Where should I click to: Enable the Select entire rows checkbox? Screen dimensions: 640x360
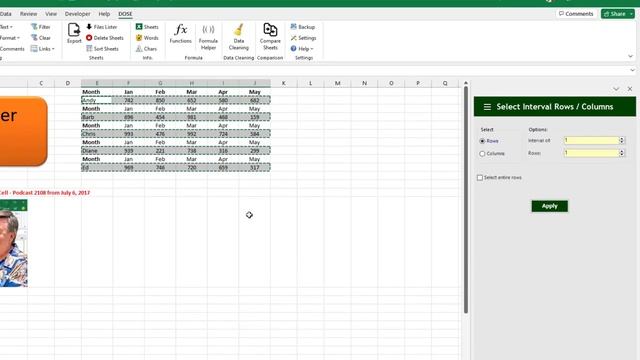[480, 178]
